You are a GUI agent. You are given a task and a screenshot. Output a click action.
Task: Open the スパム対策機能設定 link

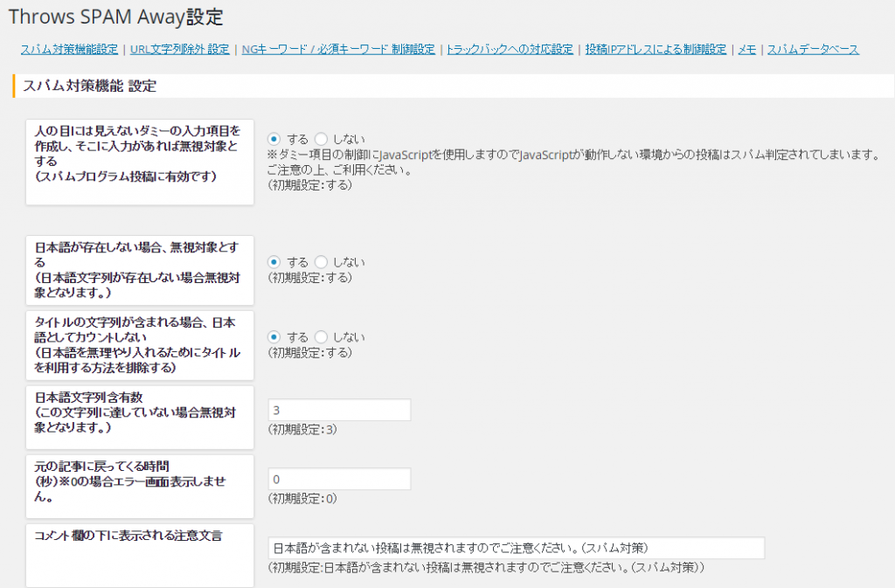coord(69,50)
